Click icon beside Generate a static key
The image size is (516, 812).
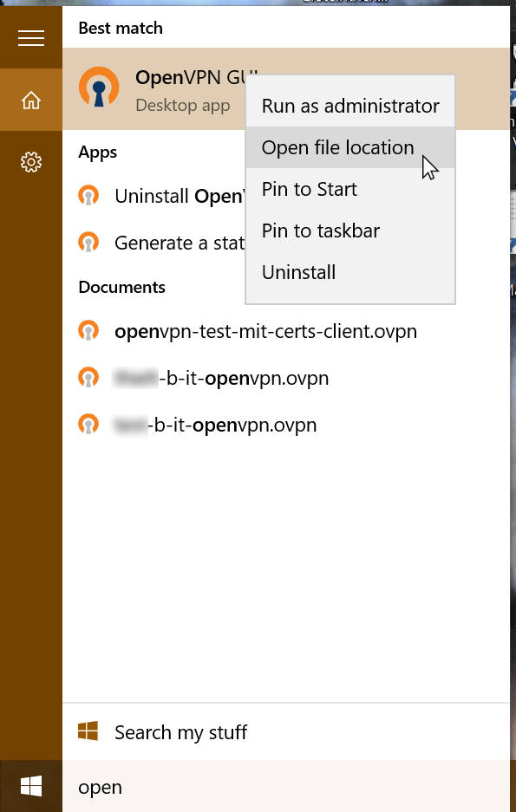88,242
